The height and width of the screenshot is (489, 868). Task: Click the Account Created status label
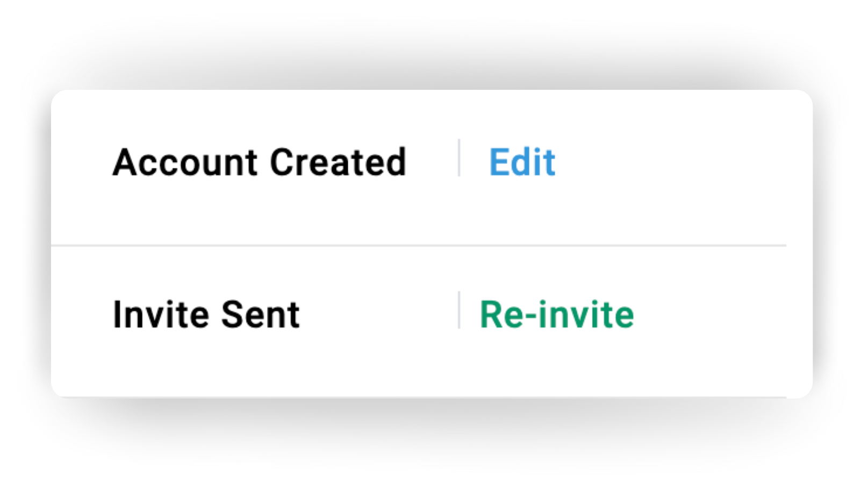(x=260, y=162)
